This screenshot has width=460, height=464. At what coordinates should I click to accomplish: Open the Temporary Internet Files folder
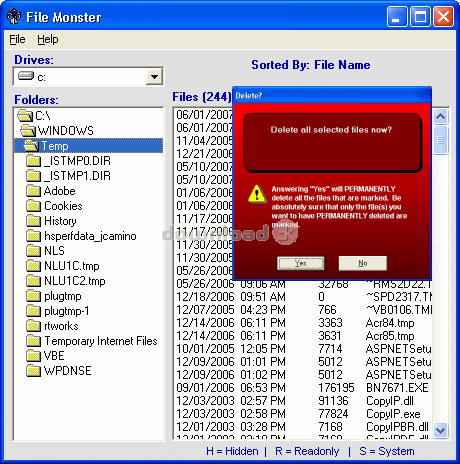coord(92,341)
